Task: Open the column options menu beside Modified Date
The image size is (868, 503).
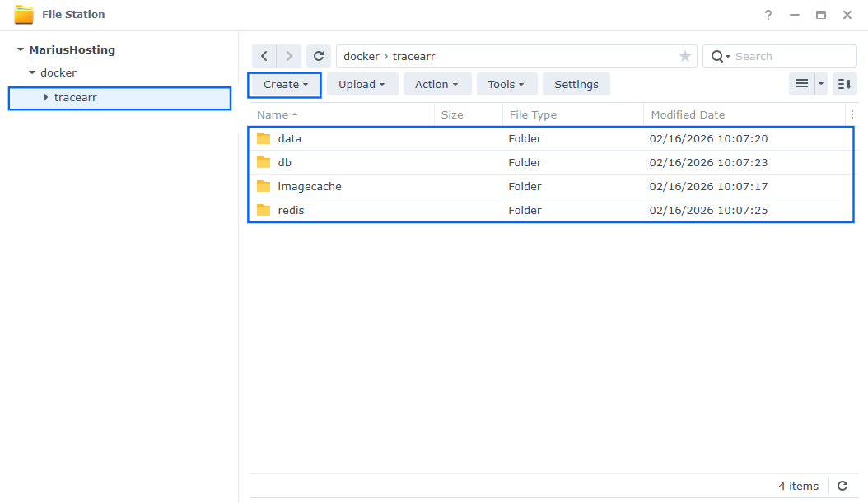Action: pos(852,114)
